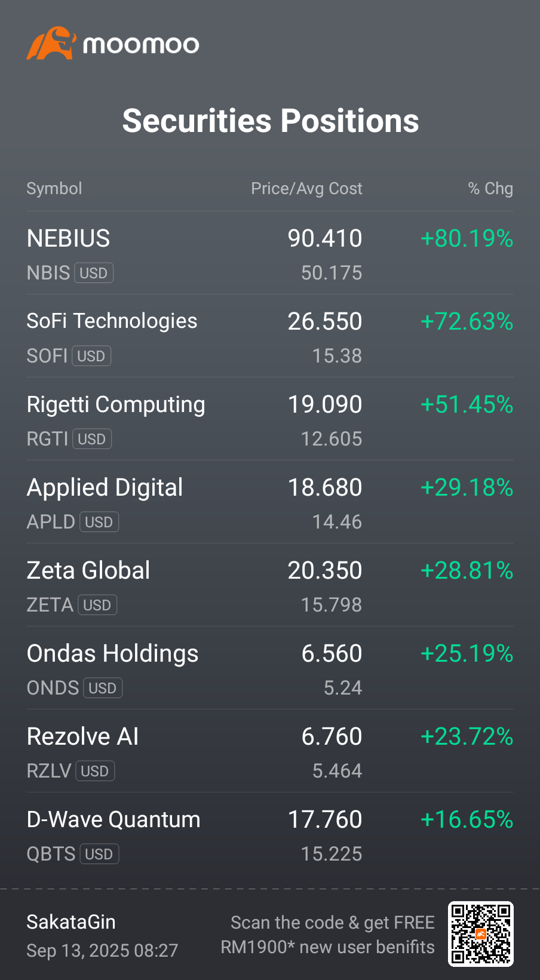The width and height of the screenshot is (540, 980).
Task: Click the USD badge next to RGTI
Action: click(92, 439)
